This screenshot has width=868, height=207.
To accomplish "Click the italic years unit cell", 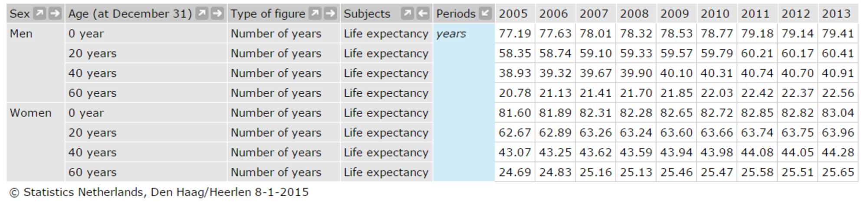I will point(451,34).
